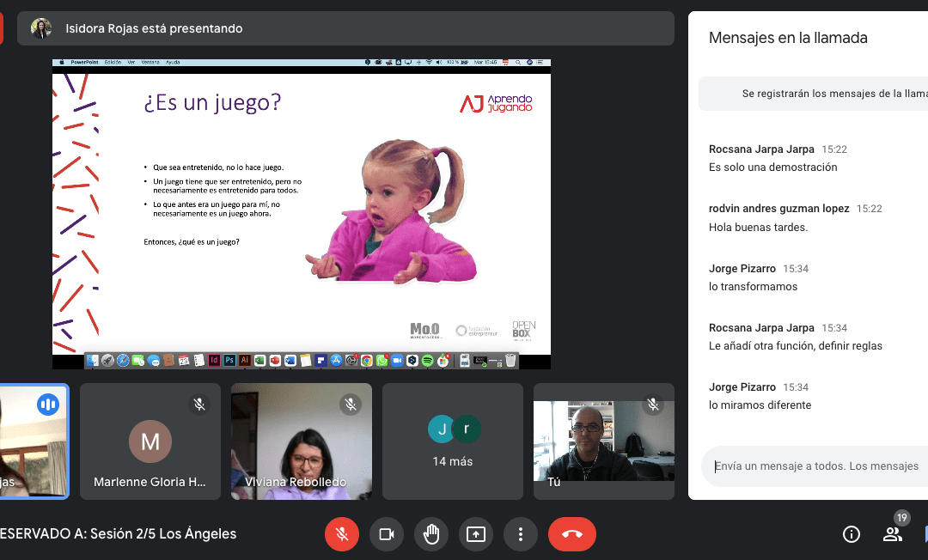This screenshot has height=560, width=928.
Task: Click sender name "rodvin andres guzman lopez"
Action: 778,208
